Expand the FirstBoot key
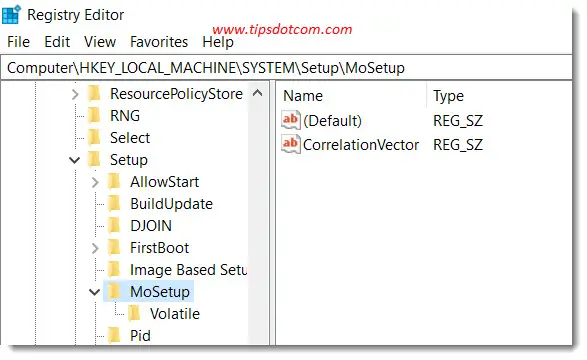The width and height of the screenshot is (587, 360). point(95,248)
